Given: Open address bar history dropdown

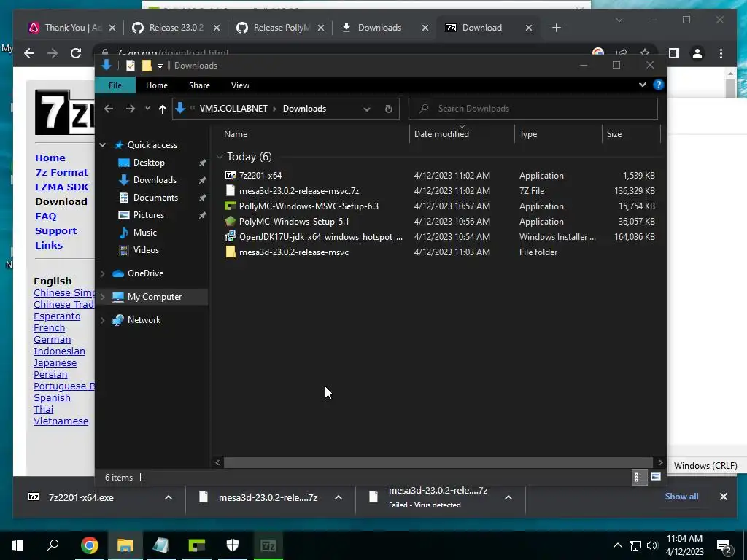Looking at the screenshot, I should [367, 109].
